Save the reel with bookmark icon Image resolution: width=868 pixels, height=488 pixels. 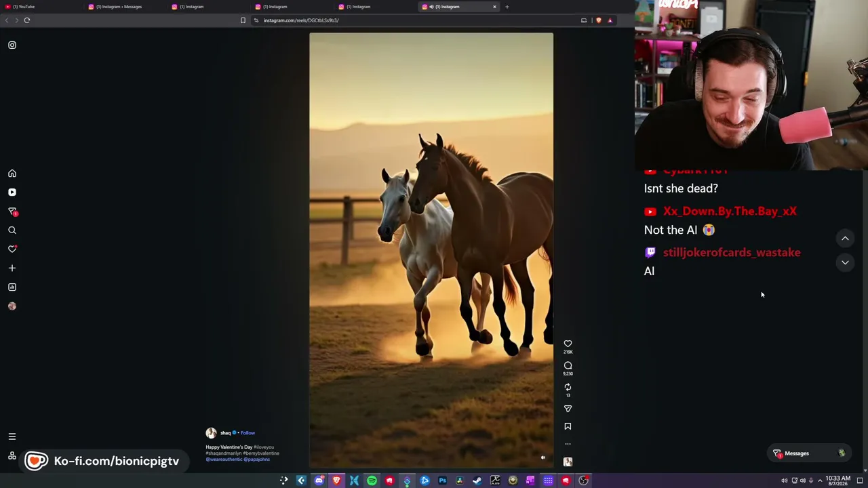pos(568,426)
